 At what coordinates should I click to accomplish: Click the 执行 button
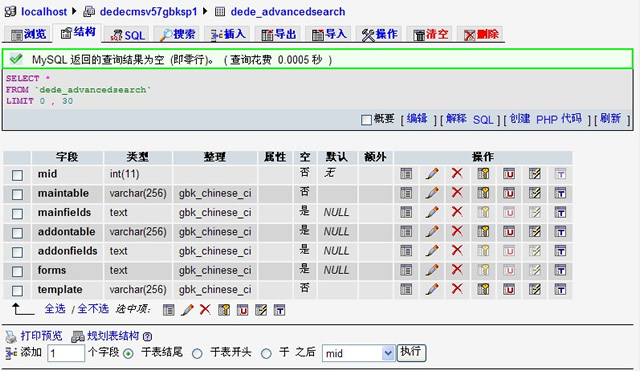tap(411, 352)
